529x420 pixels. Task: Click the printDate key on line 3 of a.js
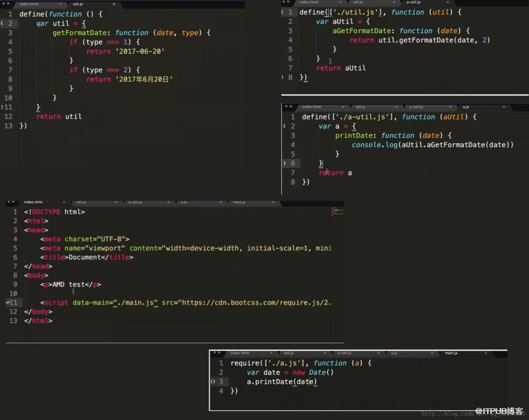click(354, 135)
